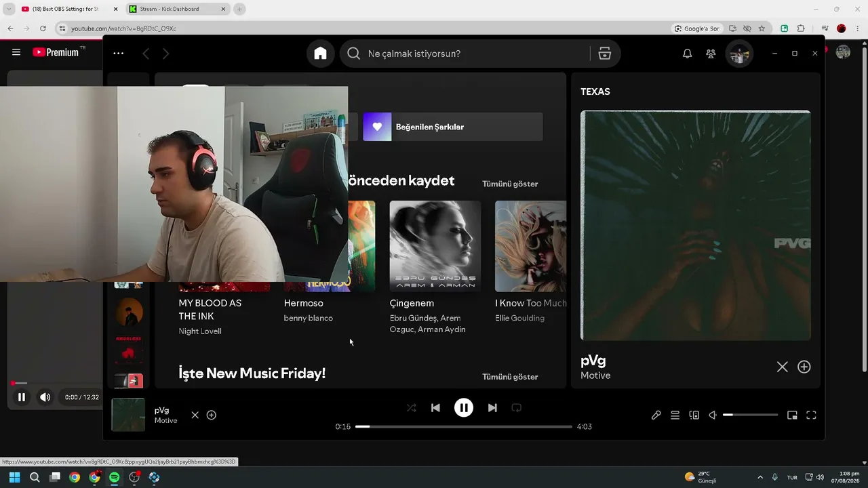This screenshot has width=868, height=488.
Task: Open the Spotify play queue
Action: click(675, 415)
